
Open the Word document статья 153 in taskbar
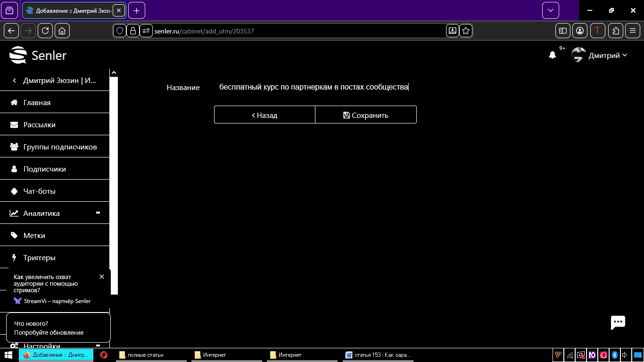(x=378, y=355)
